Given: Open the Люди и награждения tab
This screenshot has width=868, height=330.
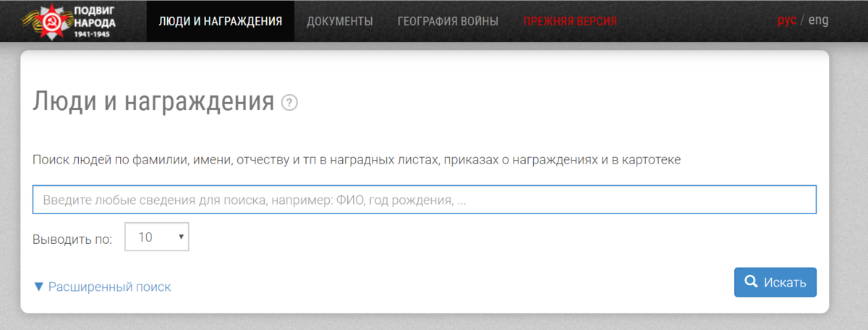Looking at the screenshot, I should click(220, 21).
